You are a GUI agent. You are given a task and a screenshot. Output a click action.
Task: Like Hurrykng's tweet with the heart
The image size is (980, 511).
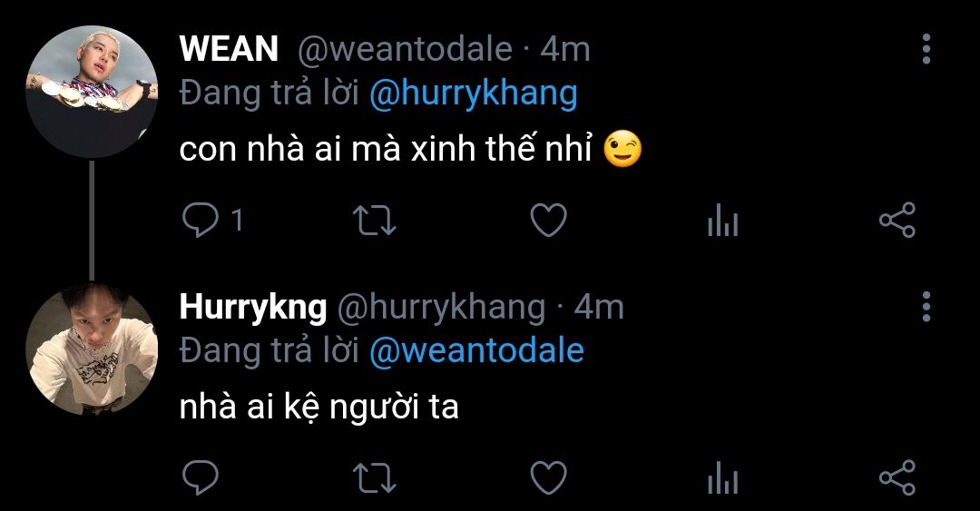point(548,477)
